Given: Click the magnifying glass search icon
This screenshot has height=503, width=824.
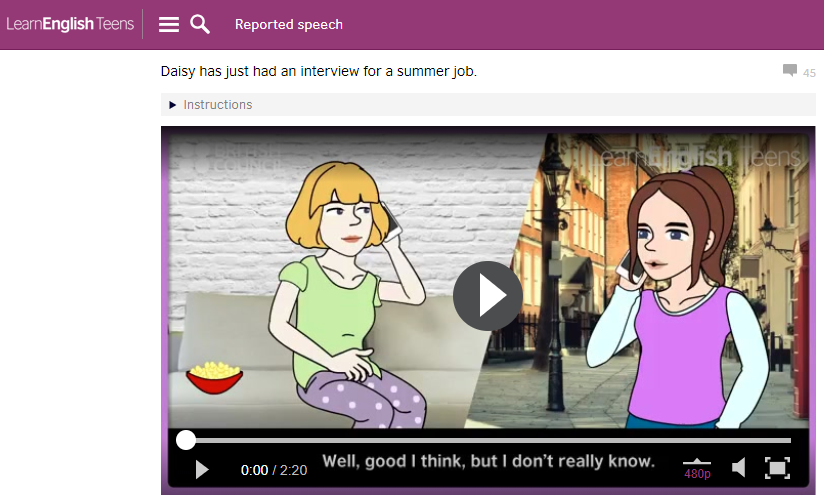Looking at the screenshot, I should 200,24.
